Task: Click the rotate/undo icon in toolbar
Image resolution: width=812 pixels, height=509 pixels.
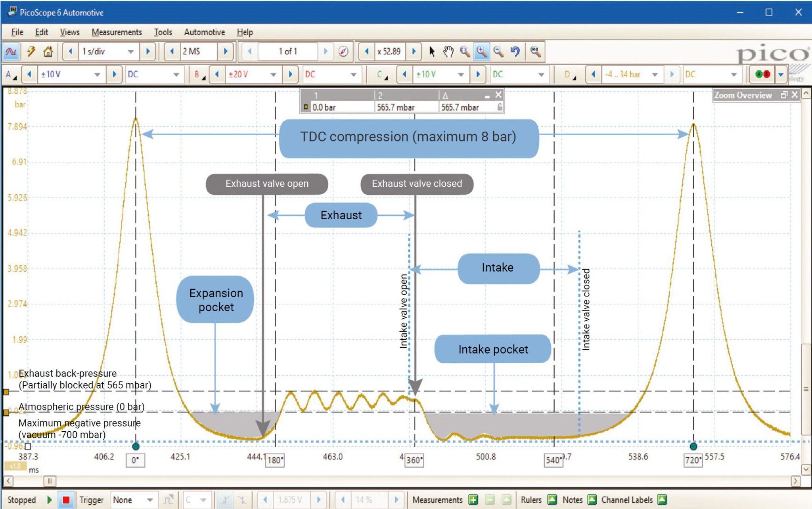Action: (513, 52)
